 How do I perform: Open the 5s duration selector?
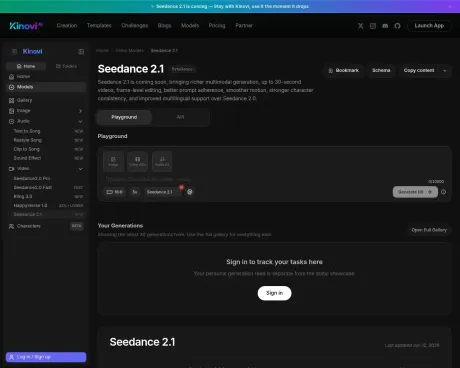135,192
